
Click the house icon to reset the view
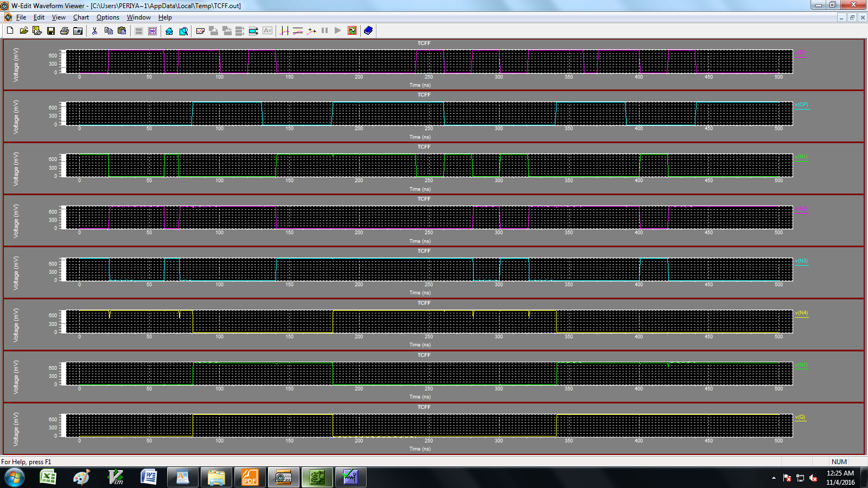pos(169,31)
